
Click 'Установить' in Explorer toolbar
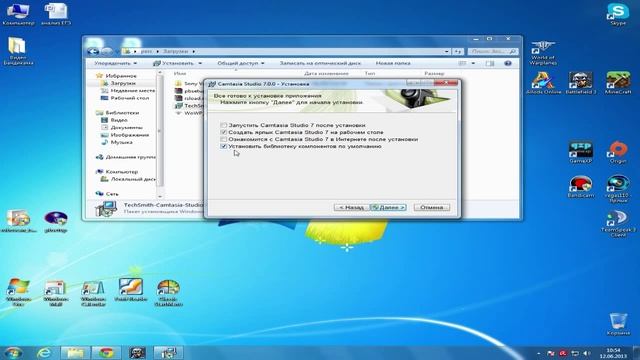point(173,63)
